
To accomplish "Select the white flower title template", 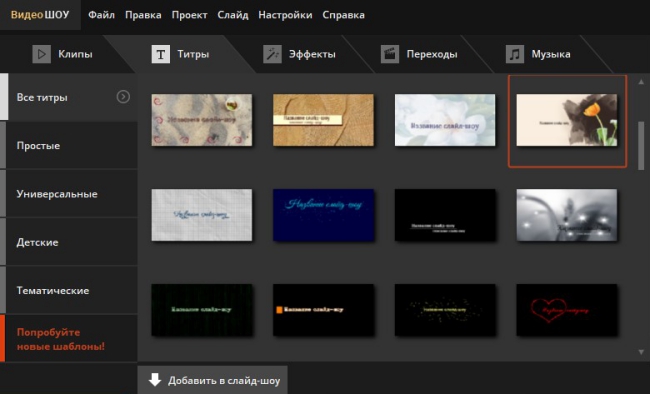I will 445,120.
